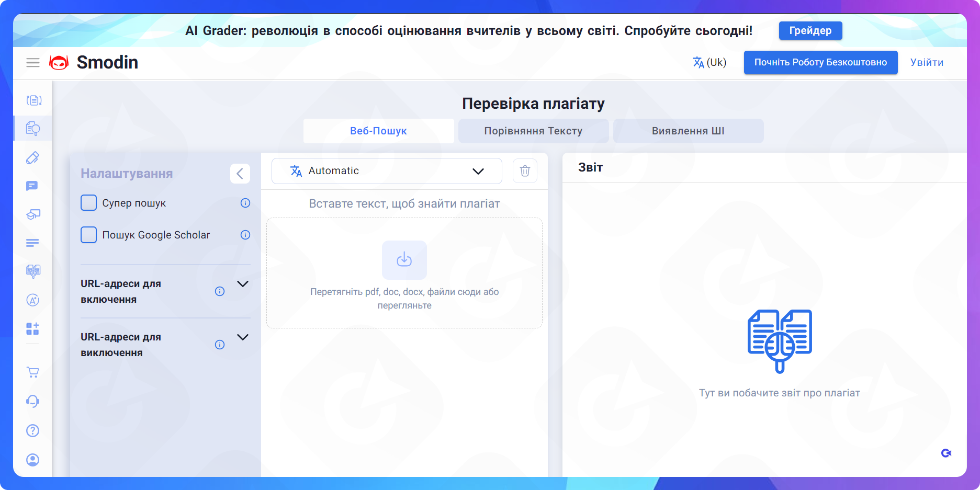Select the Rewriter tool in the sidebar

[x=32, y=99]
